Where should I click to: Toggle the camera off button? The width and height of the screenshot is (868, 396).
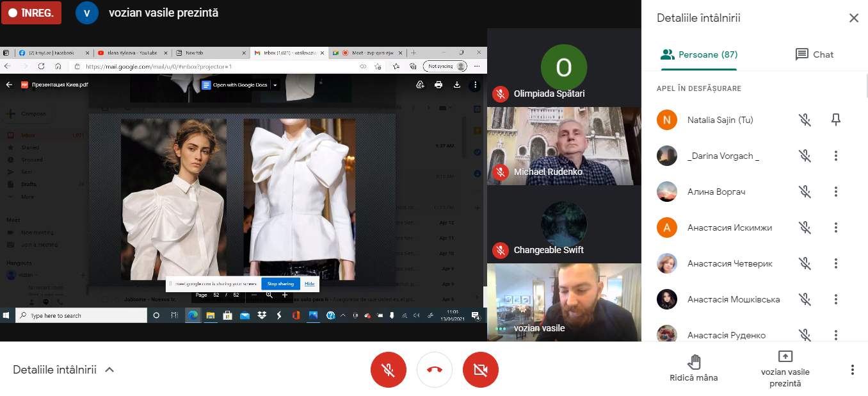pyautogui.click(x=481, y=370)
